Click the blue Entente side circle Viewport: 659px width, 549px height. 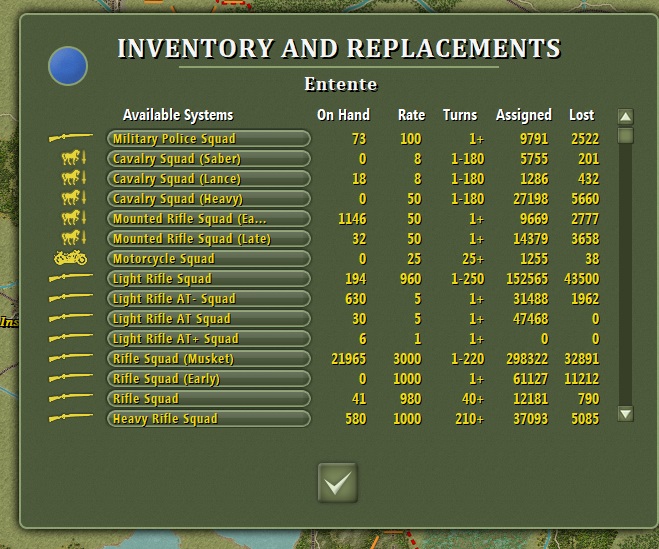68,66
